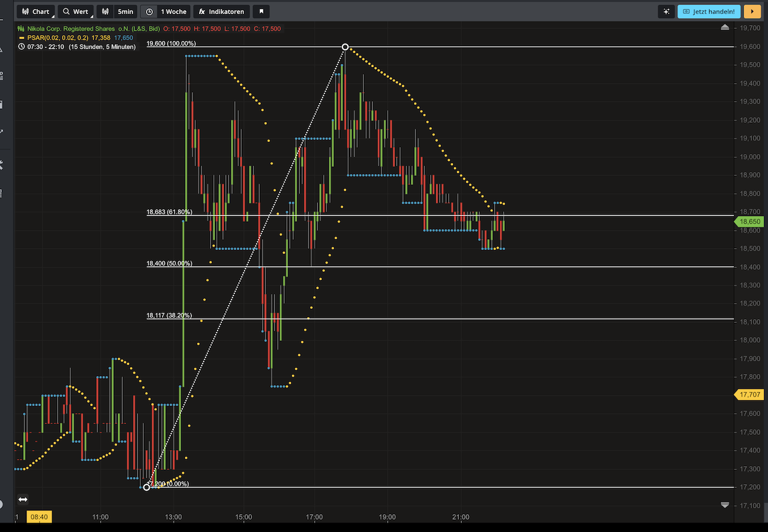Click the clock icon before 07:30 - 22:10
Screen dimensions: 768x532
(21, 47)
